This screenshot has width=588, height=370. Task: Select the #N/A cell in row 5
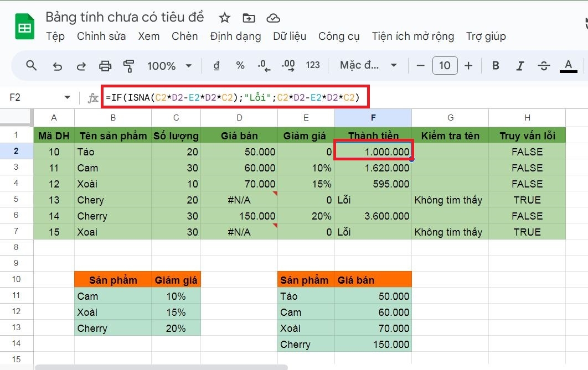pos(239,200)
